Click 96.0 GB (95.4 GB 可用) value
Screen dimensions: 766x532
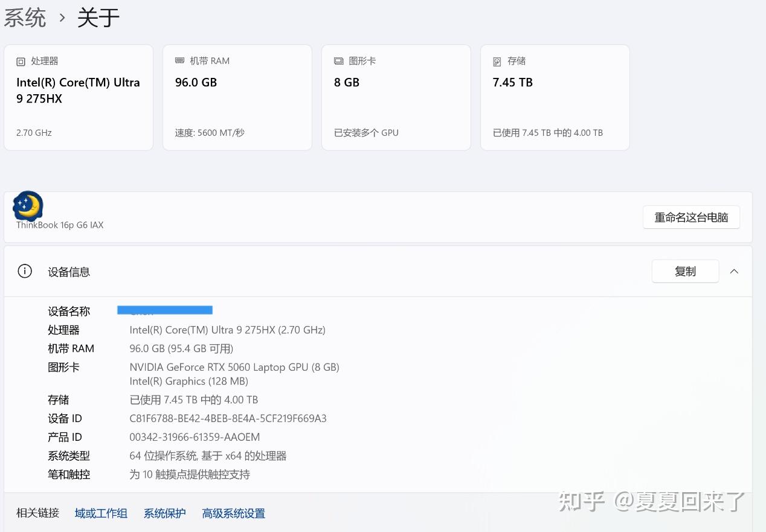(181, 349)
